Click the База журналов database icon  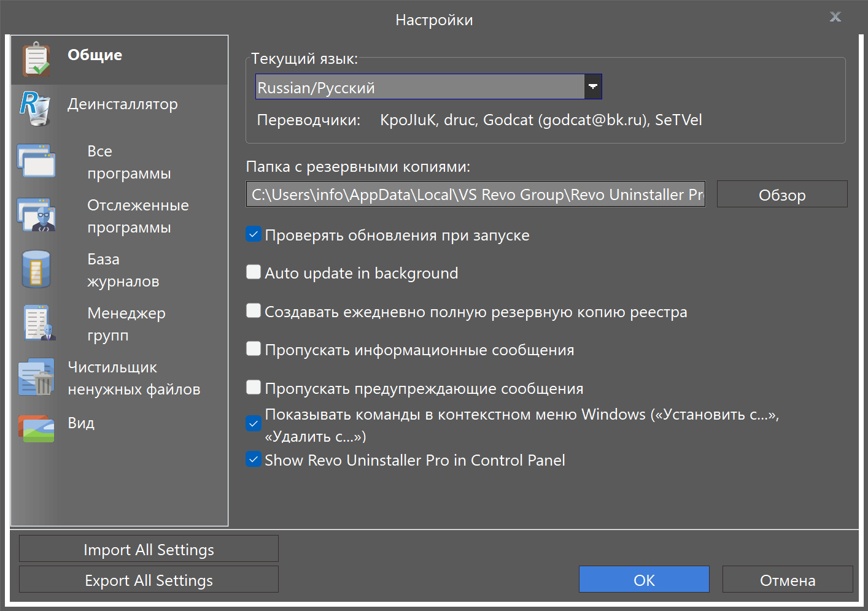tap(36, 269)
